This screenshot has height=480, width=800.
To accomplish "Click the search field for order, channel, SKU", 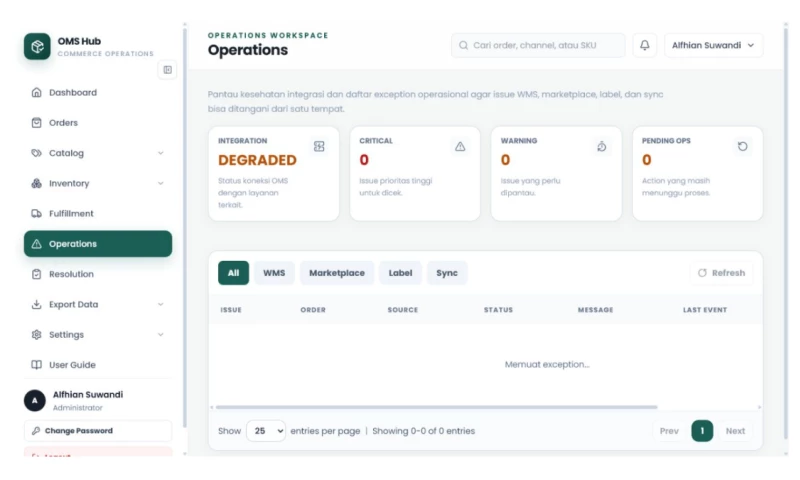I will (538, 45).
